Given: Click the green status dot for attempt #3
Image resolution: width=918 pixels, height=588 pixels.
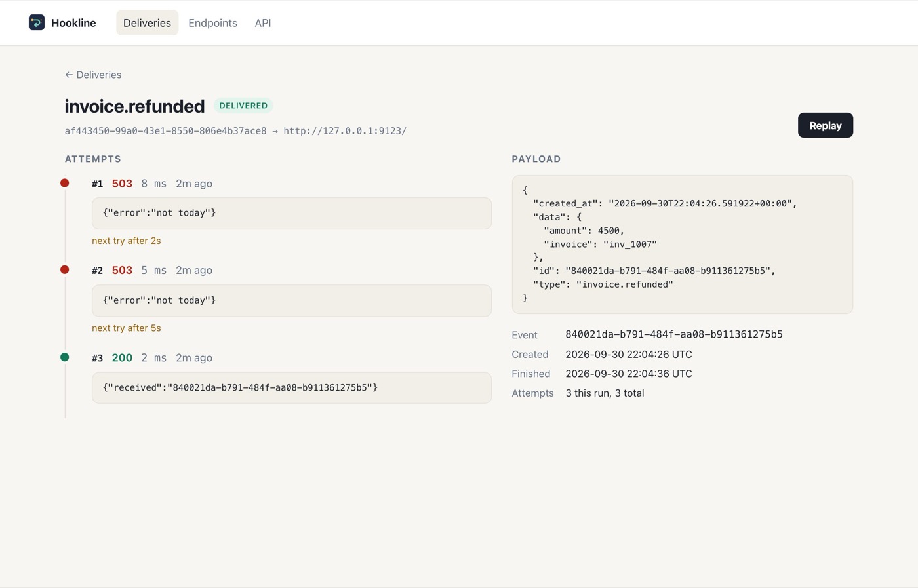Looking at the screenshot, I should pos(65,357).
